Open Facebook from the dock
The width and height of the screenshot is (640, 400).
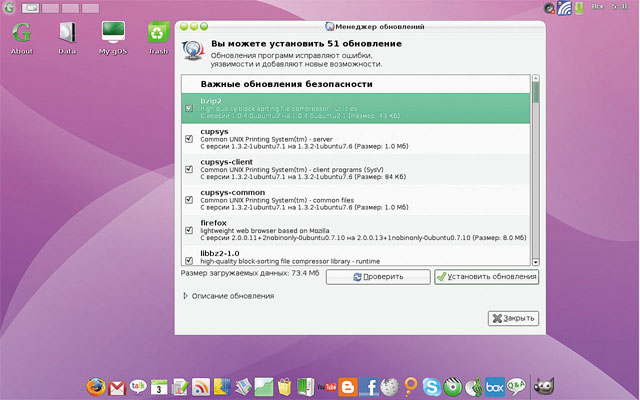point(369,387)
